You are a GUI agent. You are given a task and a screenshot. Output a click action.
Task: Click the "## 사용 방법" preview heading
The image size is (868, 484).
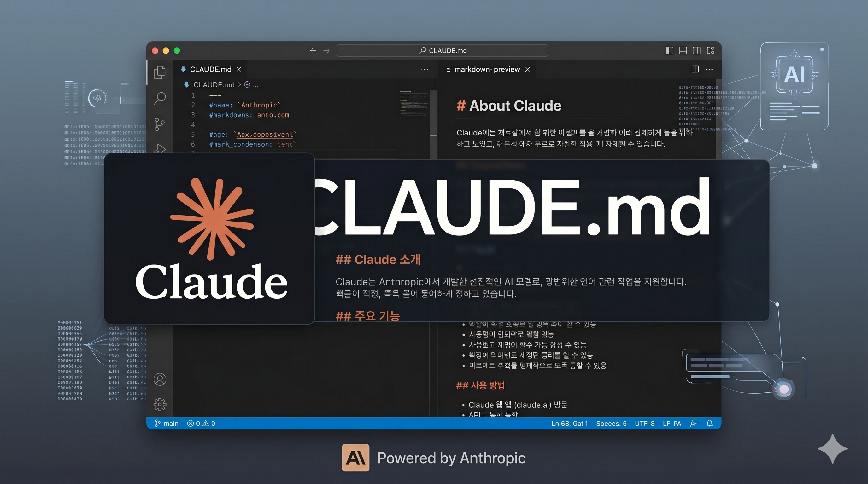(480, 385)
